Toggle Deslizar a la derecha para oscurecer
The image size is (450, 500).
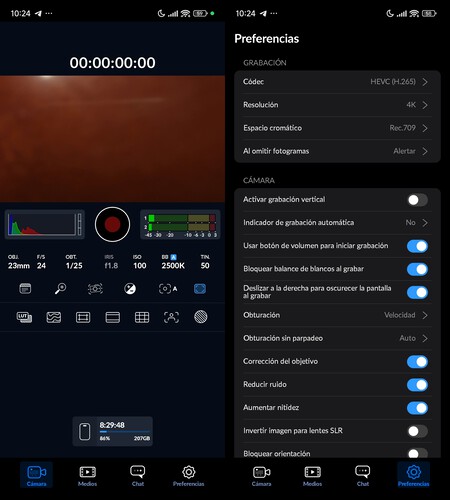click(417, 292)
